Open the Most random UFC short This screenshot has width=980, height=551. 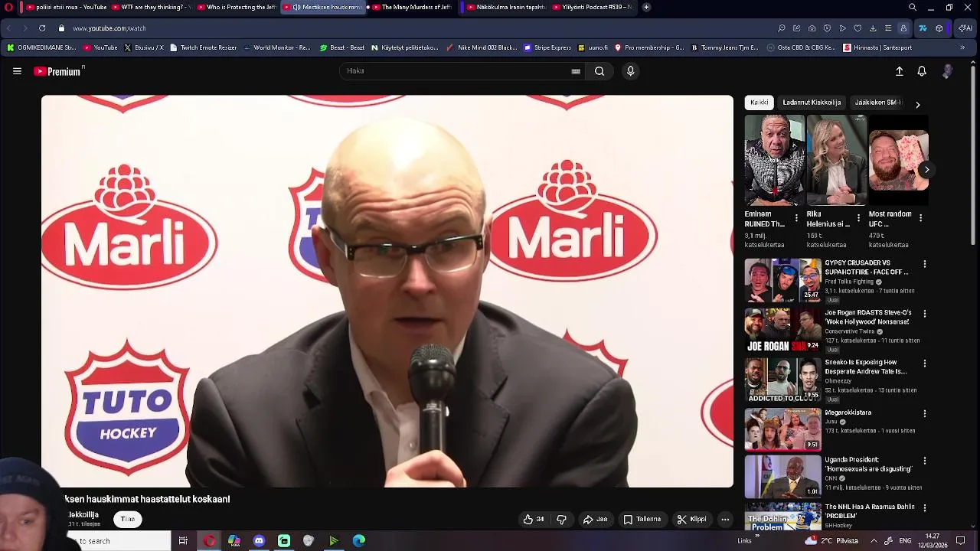coord(899,160)
